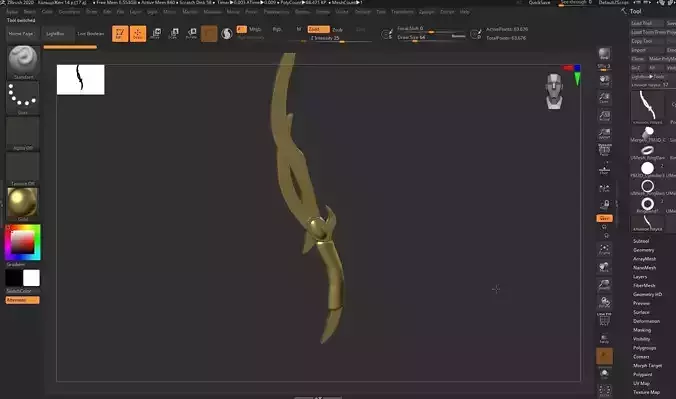The image size is (676, 399).
Task: Toggle the Rgb channel button
Action: coord(277,29)
